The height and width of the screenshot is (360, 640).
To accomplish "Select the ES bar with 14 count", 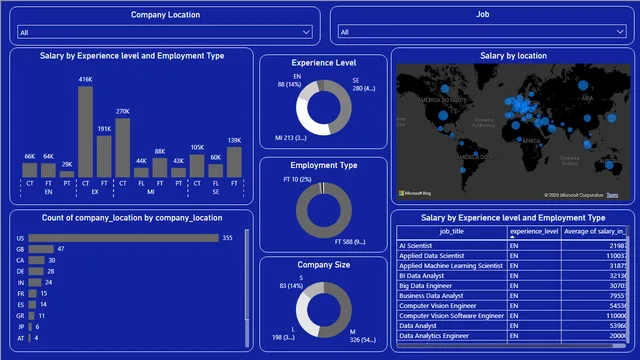I will click(x=32, y=304).
